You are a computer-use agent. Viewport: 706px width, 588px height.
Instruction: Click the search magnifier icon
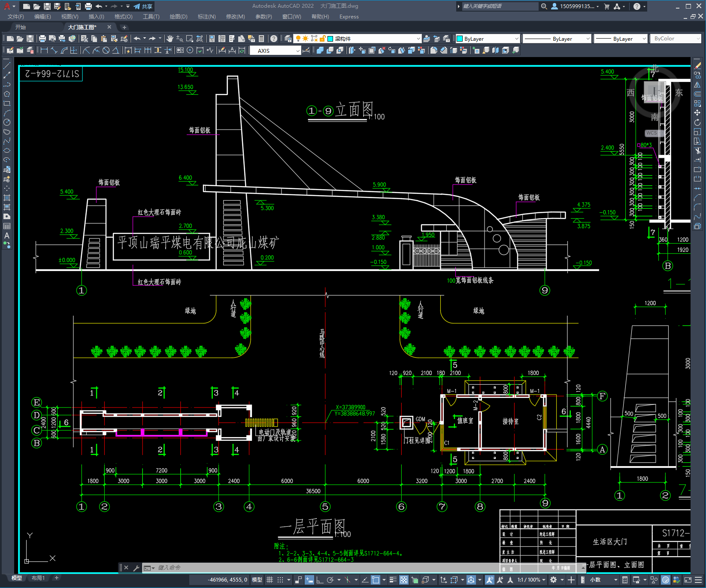click(544, 6)
